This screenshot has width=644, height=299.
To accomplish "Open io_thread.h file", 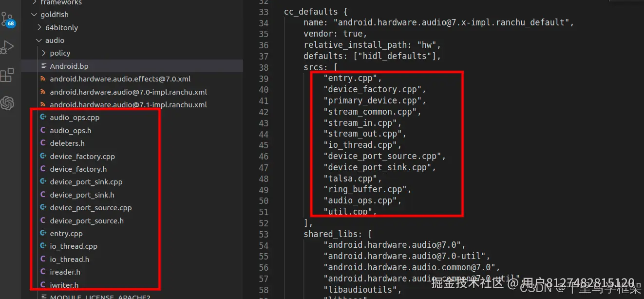I will [69, 259].
